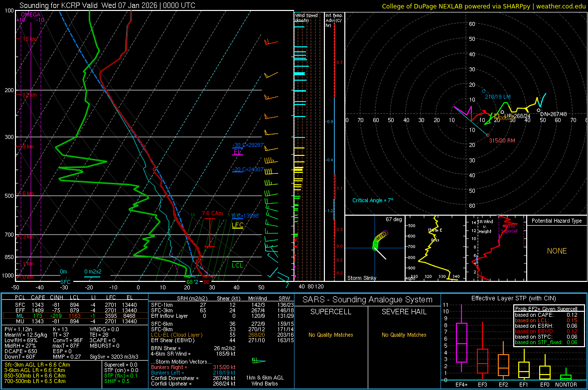Viewport: 588px width, 390px height.
Task: Click the magenta EF4+ box plot
Action: (x=461, y=342)
